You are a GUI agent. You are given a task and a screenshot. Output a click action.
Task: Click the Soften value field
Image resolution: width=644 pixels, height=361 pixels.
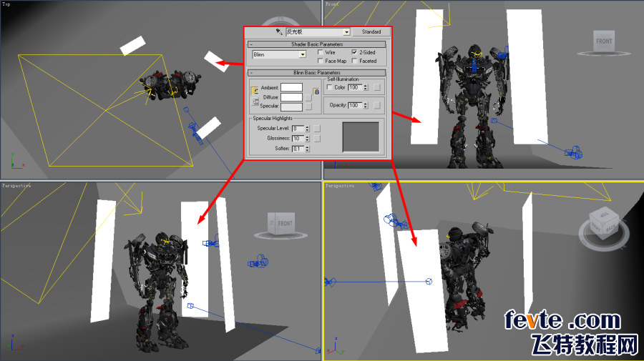click(x=298, y=149)
